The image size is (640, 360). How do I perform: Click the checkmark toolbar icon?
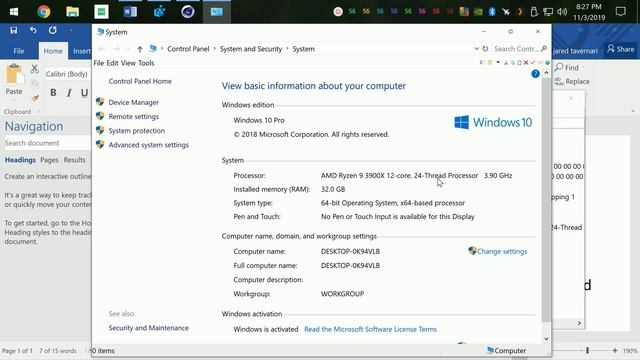[533, 62]
